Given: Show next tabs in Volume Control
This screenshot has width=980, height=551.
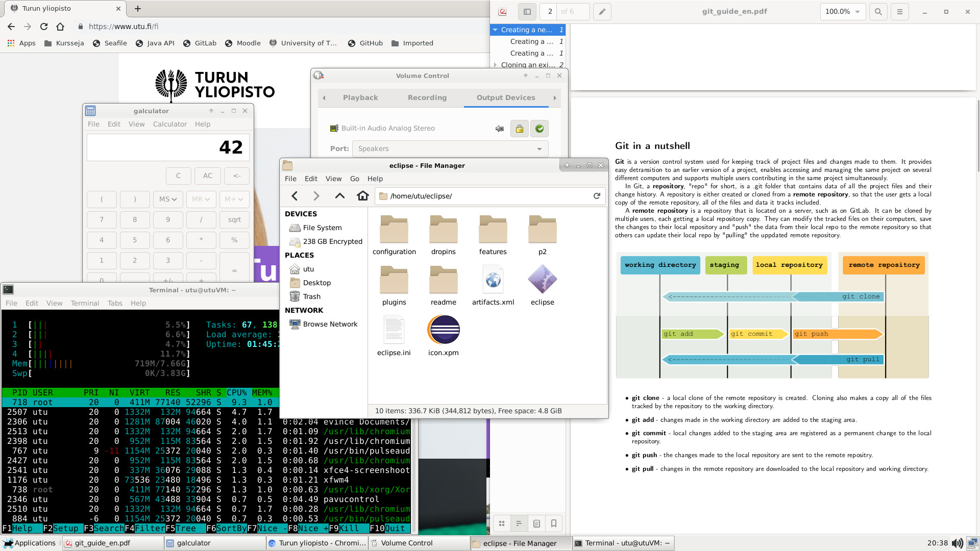Looking at the screenshot, I should click(x=555, y=98).
